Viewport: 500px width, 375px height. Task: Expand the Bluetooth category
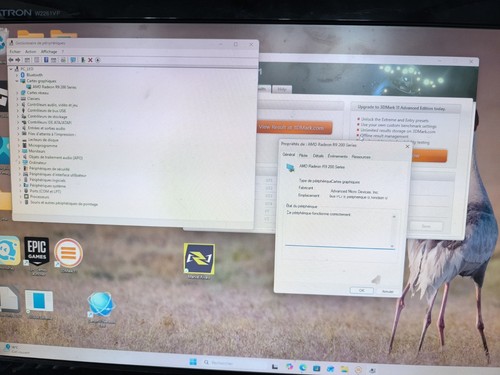coord(17,75)
